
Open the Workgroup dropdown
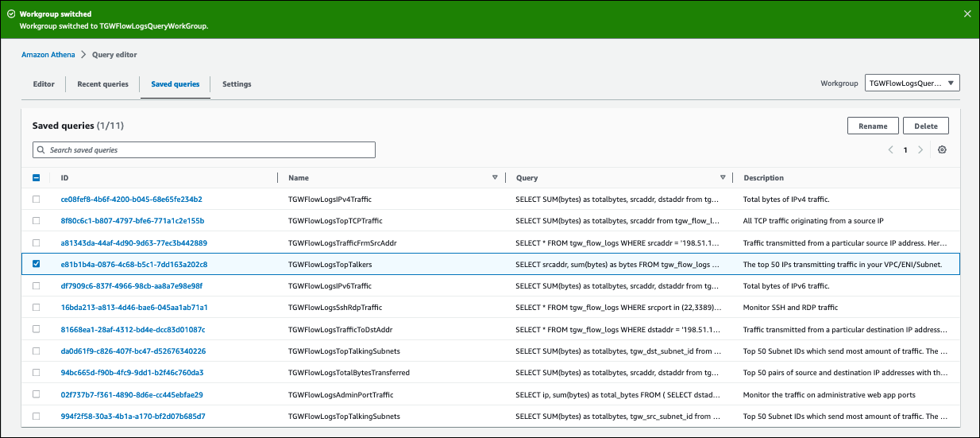tap(912, 83)
